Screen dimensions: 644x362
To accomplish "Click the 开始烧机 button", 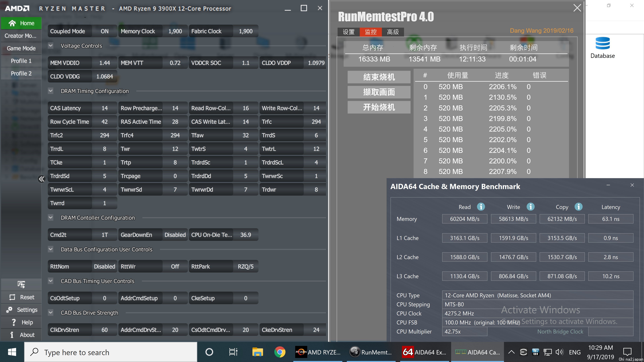I will [x=379, y=107].
